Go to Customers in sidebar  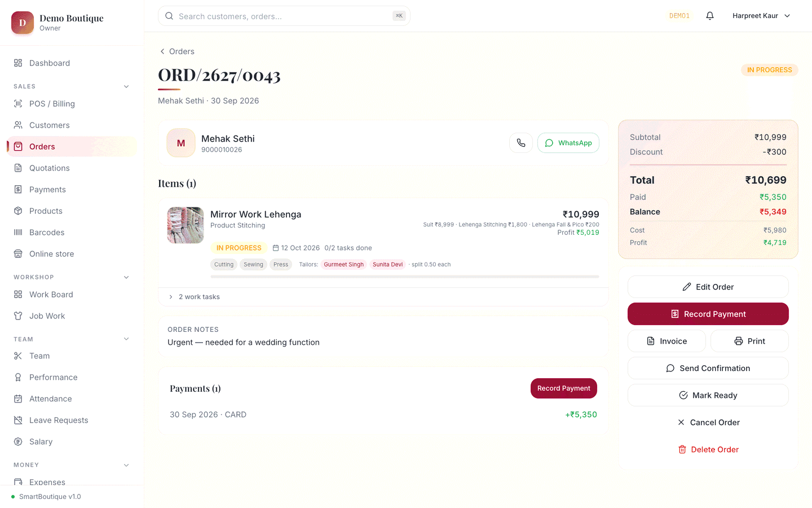[72, 125]
